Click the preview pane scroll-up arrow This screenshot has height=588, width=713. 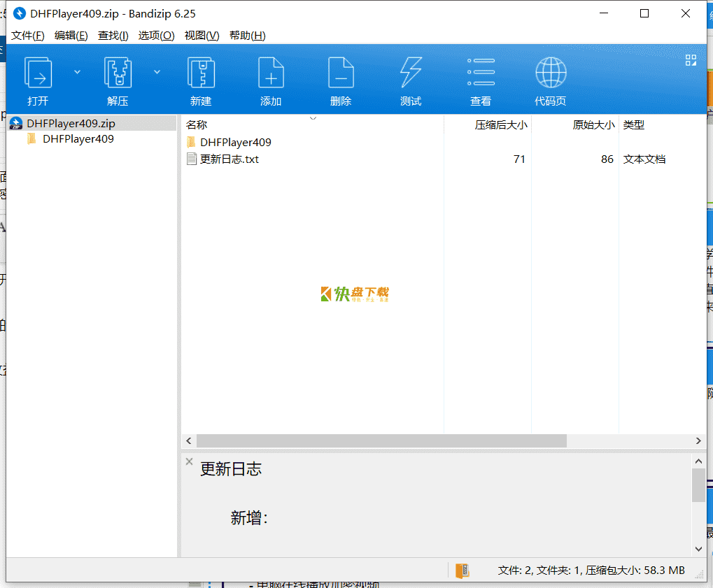[698, 461]
